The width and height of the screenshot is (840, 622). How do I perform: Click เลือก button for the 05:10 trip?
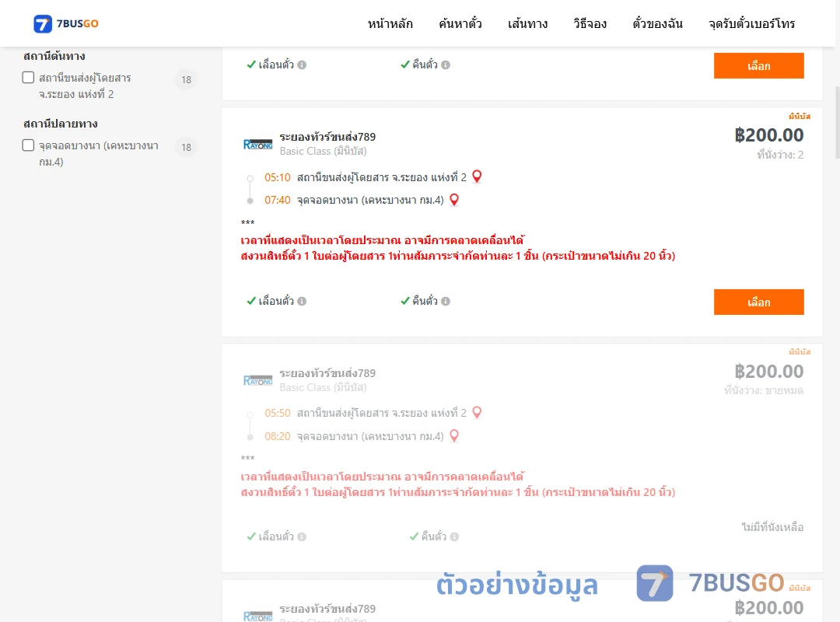coord(758,302)
